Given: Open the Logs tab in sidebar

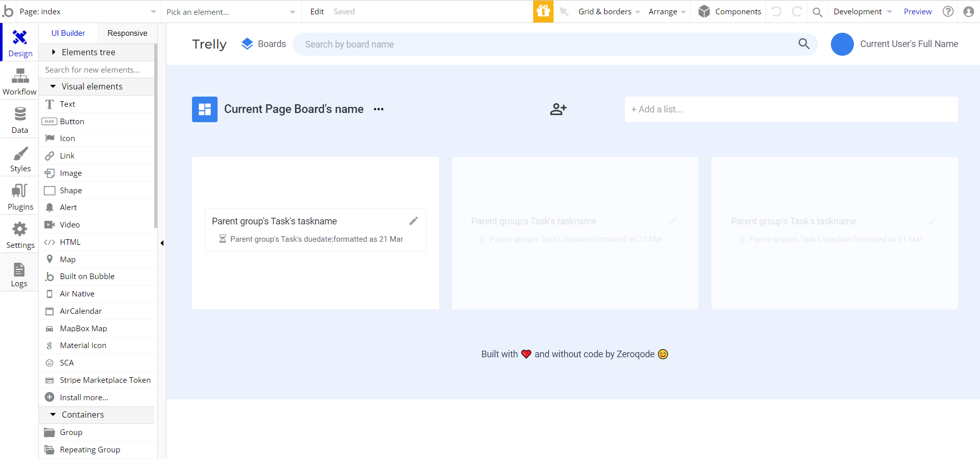Looking at the screenshot, I should (20, 272).
